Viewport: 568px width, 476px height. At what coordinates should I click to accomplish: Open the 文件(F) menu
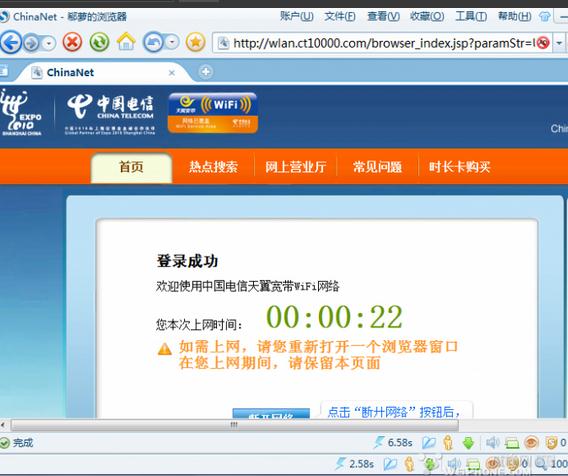340,16
